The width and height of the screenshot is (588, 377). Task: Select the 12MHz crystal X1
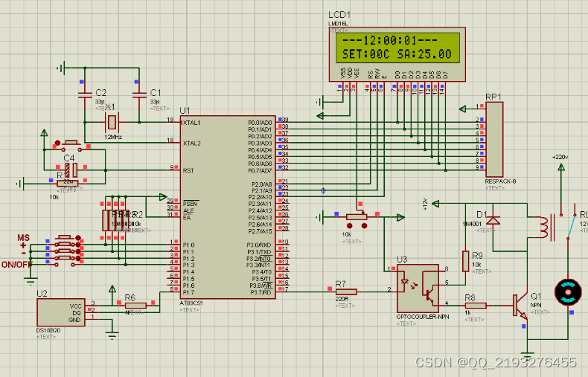click(112, 122)
